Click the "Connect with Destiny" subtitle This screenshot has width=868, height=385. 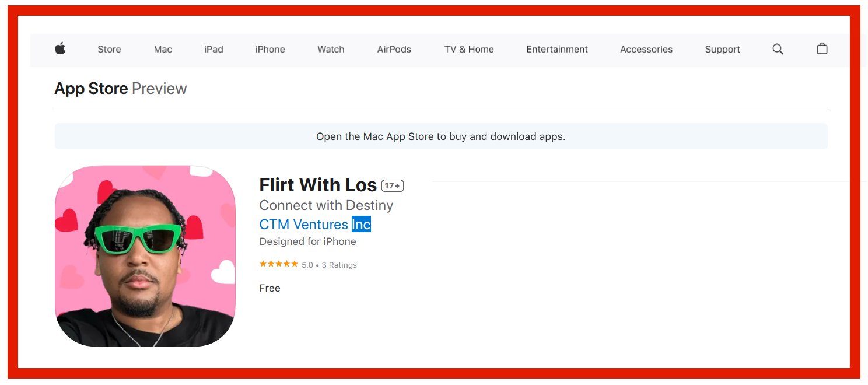tap(326, 205)
